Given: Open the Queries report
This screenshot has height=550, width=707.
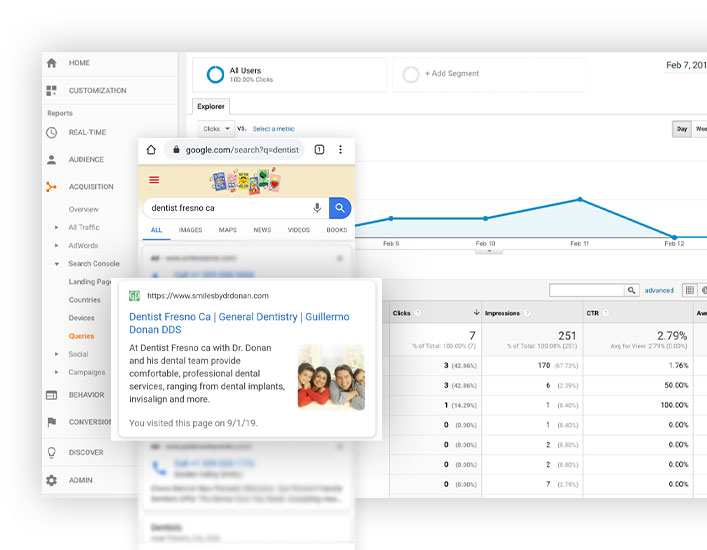Looking at the screenshot, I should tap(82, 336).
